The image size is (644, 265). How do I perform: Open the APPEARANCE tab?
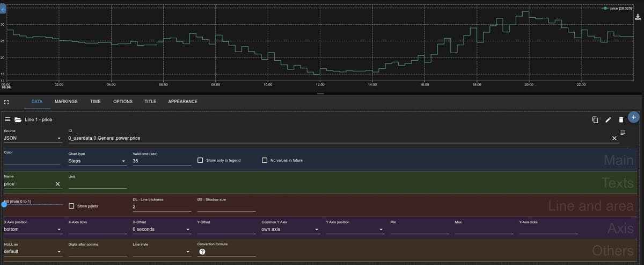click(182, 102)
